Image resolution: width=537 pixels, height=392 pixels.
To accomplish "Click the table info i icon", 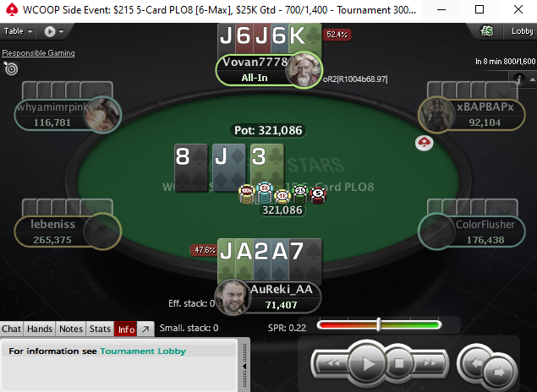I will (519, 79).
